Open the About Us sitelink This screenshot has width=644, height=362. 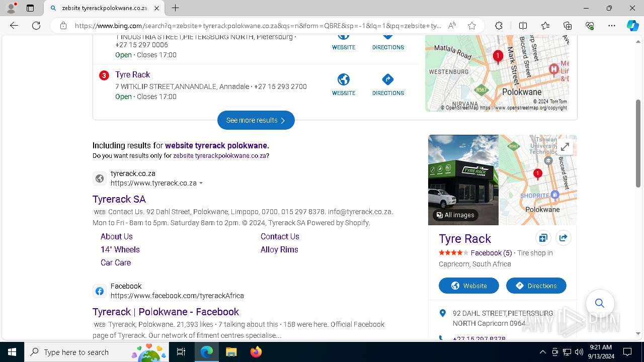coord(117,236)
